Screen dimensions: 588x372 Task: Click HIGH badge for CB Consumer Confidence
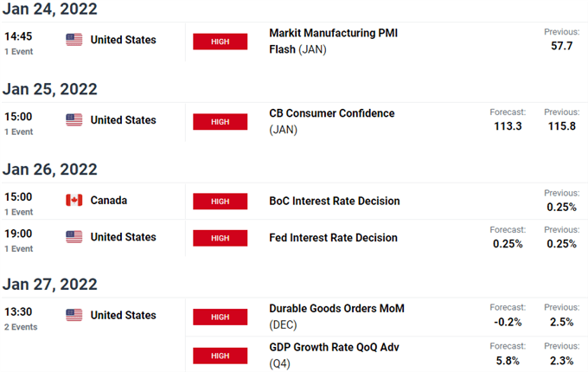(220, 122)
